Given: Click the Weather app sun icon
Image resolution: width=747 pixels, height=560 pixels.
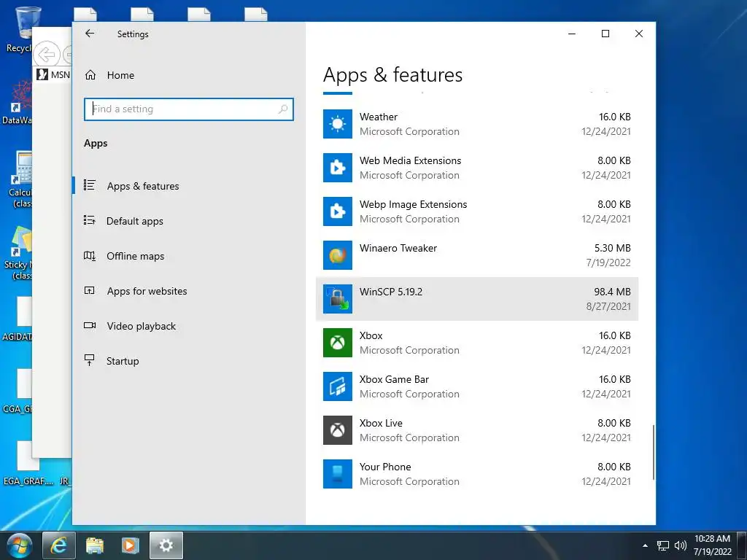Looking at the screenshot, I should (337, 124).
